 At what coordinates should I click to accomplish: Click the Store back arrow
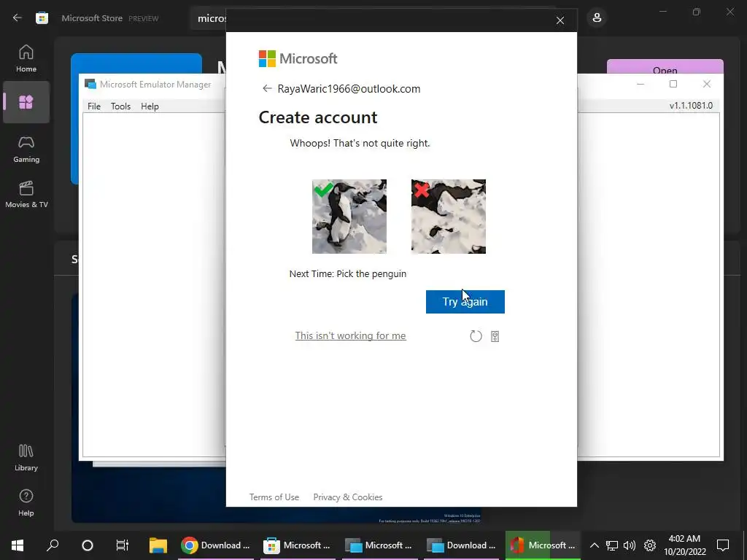[x=18, y=18]
